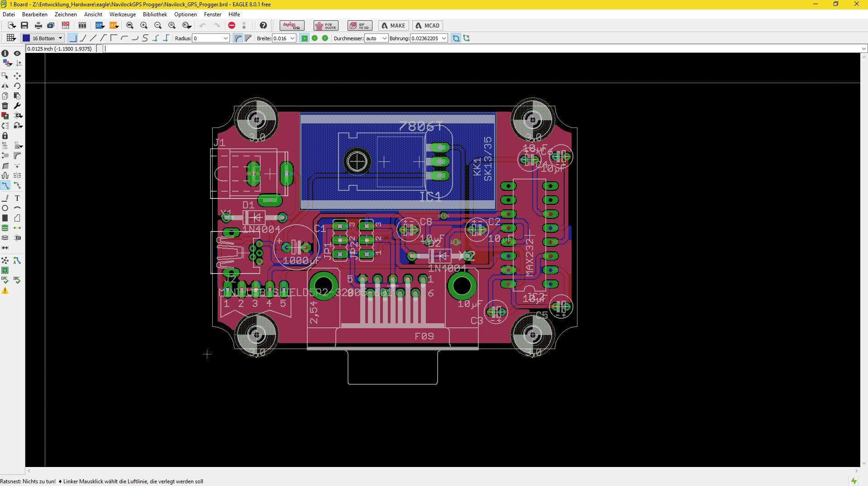Image resolution: width=868 pixels, height=486 pixels.
Task: Select the Route tool
Action: click(x=5, y=185)
